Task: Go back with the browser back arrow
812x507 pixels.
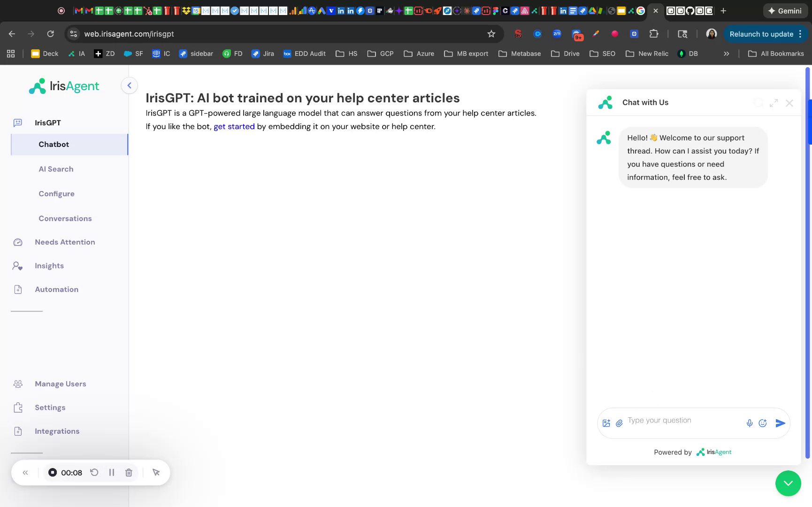Action: pyautogui.click(x=12, y=34)
